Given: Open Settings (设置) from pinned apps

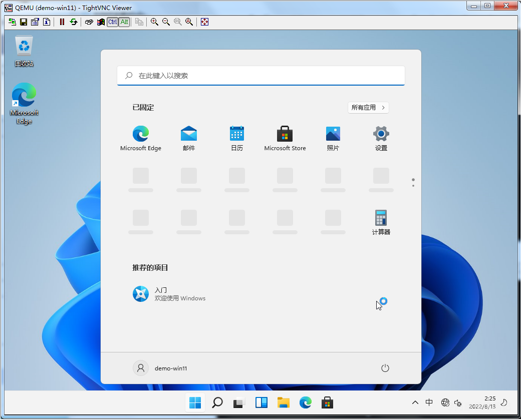Looking at the screenshot, I should point(381,138).
